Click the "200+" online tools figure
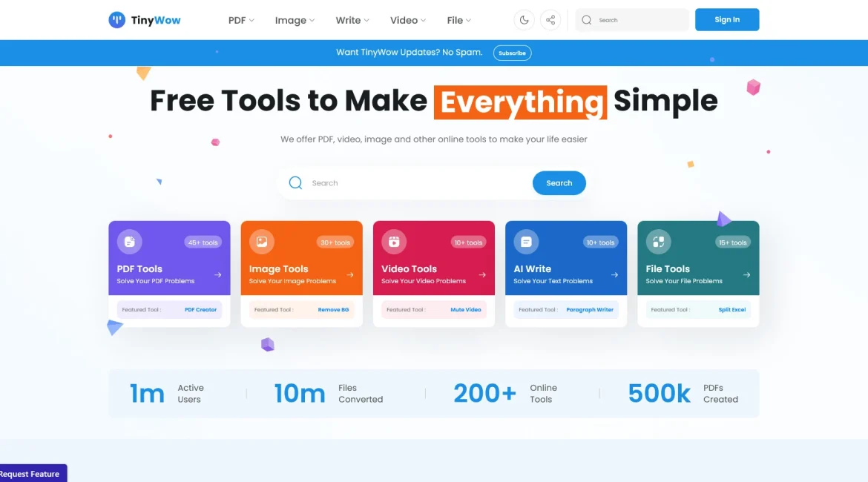 coord(485,394)
